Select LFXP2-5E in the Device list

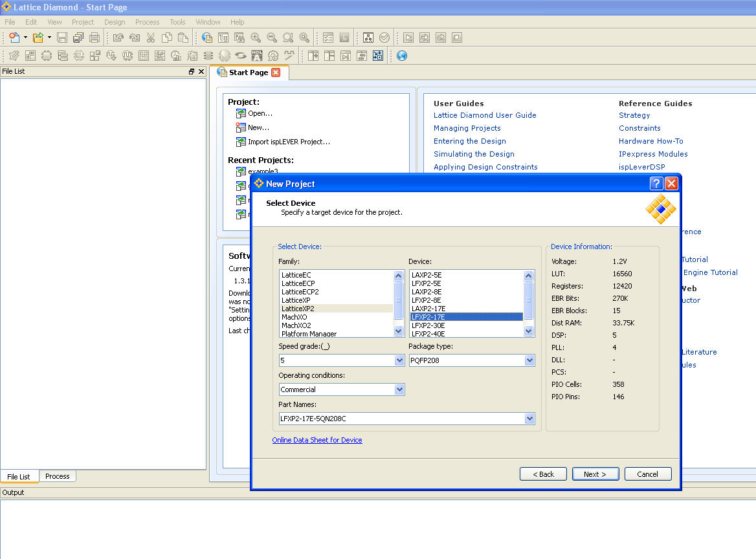467,283
